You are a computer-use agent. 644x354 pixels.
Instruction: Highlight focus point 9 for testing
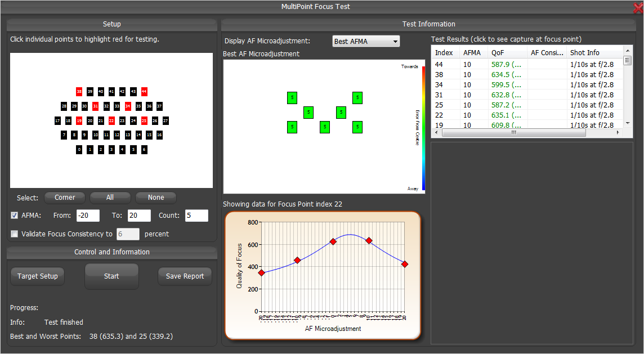[84, 135]
